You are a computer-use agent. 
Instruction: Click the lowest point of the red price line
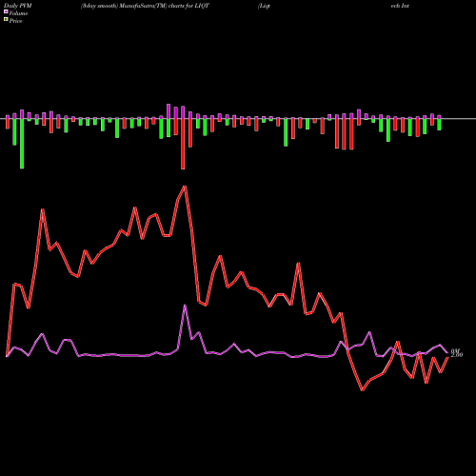(363, 390)
